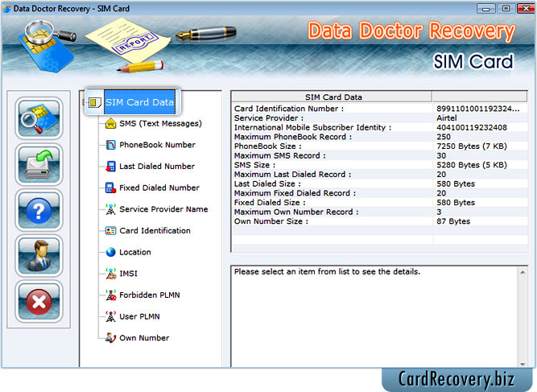Select the SMS Size row
The height and width of the screenshot is (392, 537).
[x=380, y=165]
